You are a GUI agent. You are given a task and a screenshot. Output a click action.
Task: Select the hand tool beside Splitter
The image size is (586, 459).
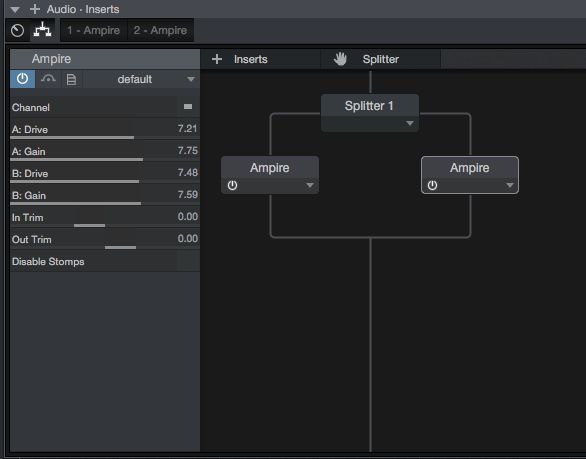340,59
